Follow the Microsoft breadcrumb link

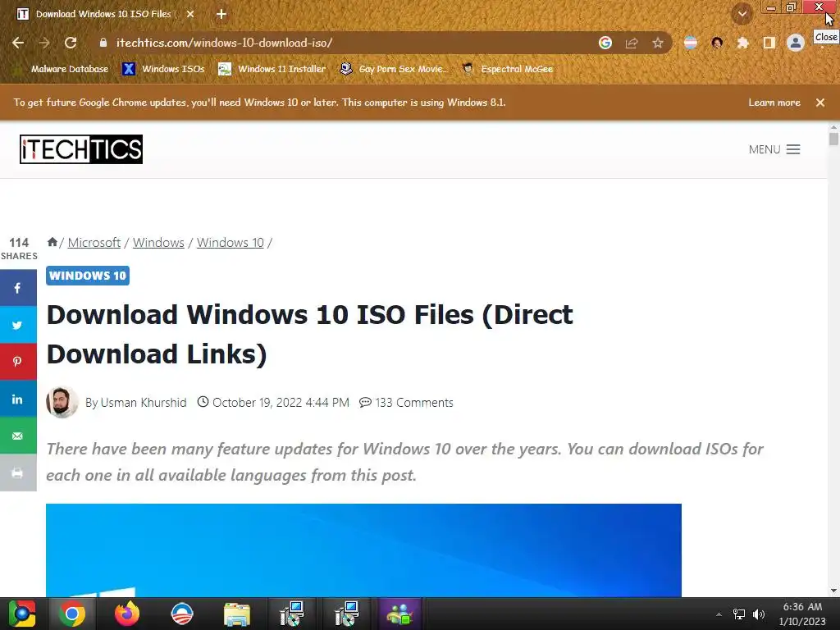(x=94, y=242)
